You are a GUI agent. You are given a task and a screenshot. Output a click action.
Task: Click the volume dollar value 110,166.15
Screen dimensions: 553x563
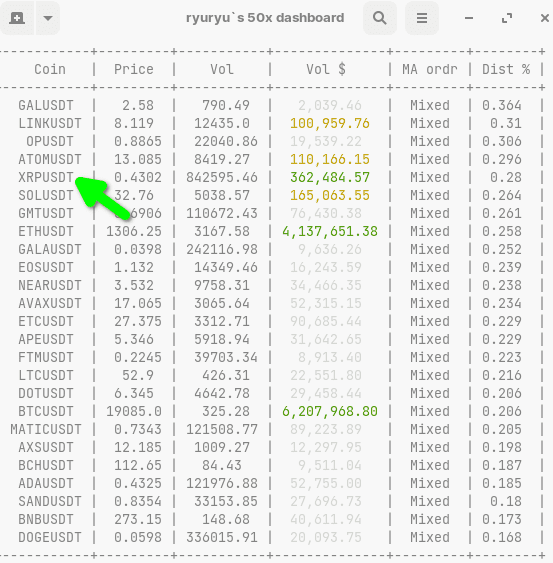[330, 159]
